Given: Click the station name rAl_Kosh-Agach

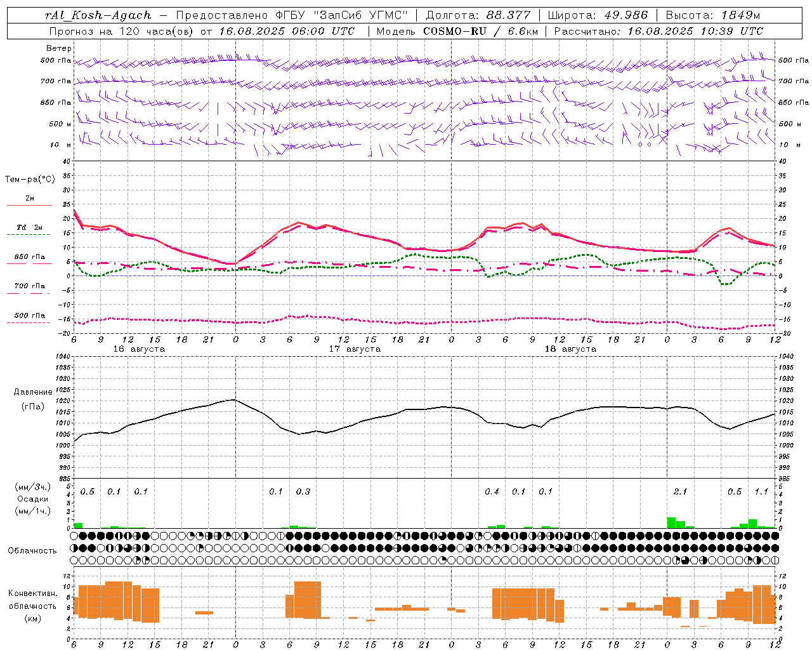Looking at the screenshot, I should pyautogui.click(x=98, y=15).
